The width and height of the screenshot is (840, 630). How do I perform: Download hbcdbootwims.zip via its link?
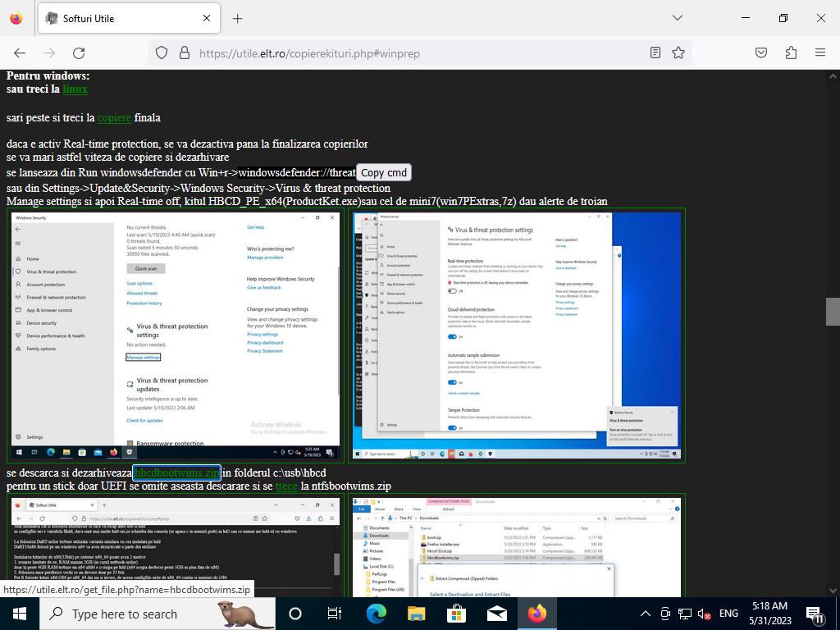point(176,472)
